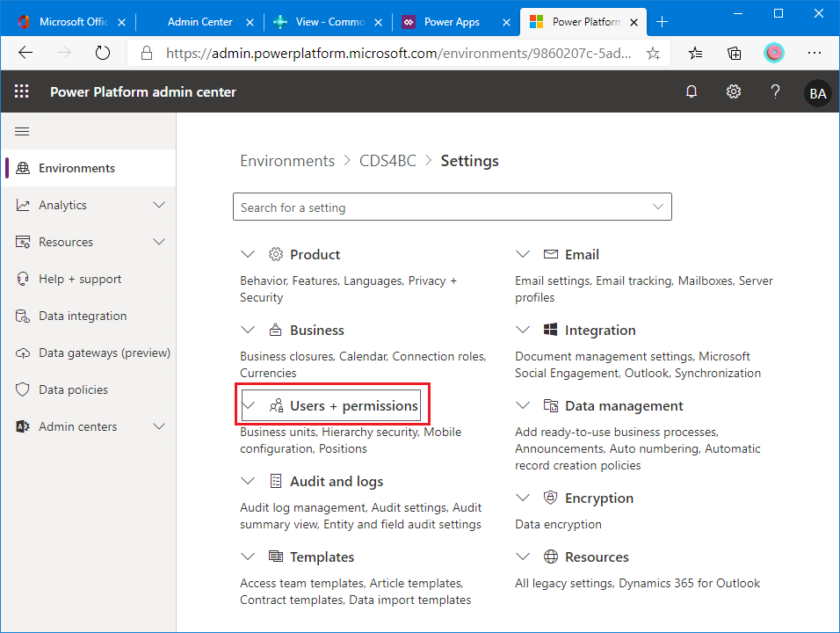840x633 pixels.
Task: Open browser settings and more menu
Action: pyautogui.click(x=815, y=53)
